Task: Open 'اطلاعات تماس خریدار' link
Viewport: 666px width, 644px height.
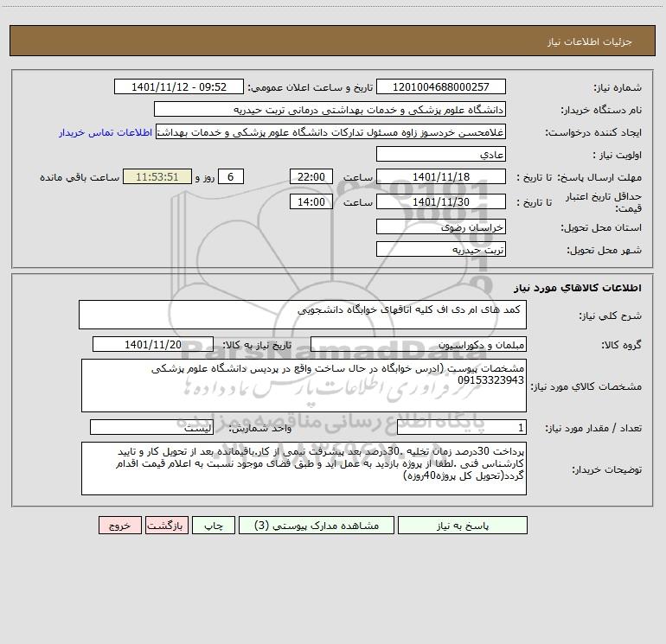Action: coord(106,132)
